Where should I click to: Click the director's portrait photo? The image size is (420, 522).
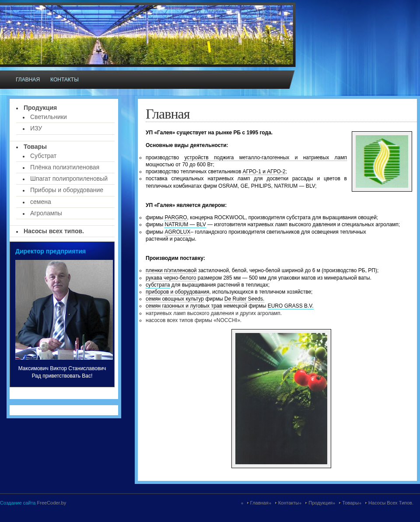coord(64,310)
